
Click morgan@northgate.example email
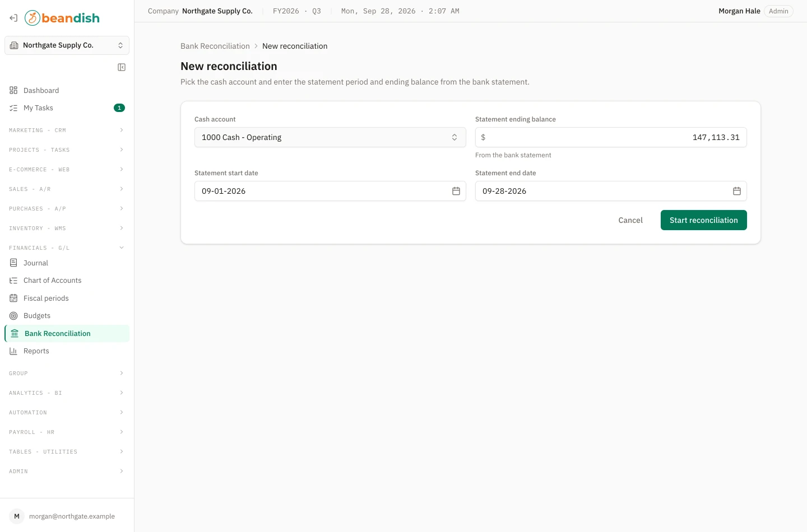(72, 516)
